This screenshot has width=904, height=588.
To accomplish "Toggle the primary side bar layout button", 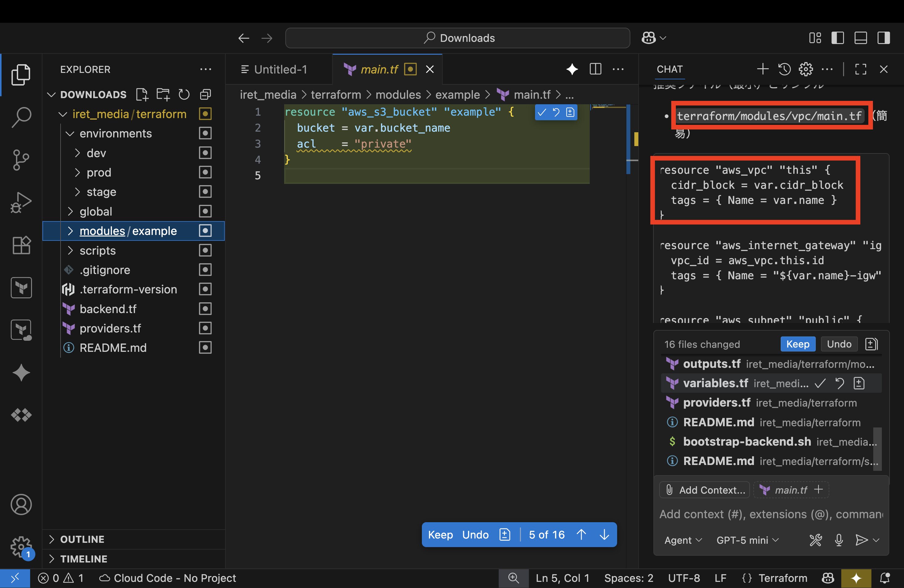I will (838, 38).
